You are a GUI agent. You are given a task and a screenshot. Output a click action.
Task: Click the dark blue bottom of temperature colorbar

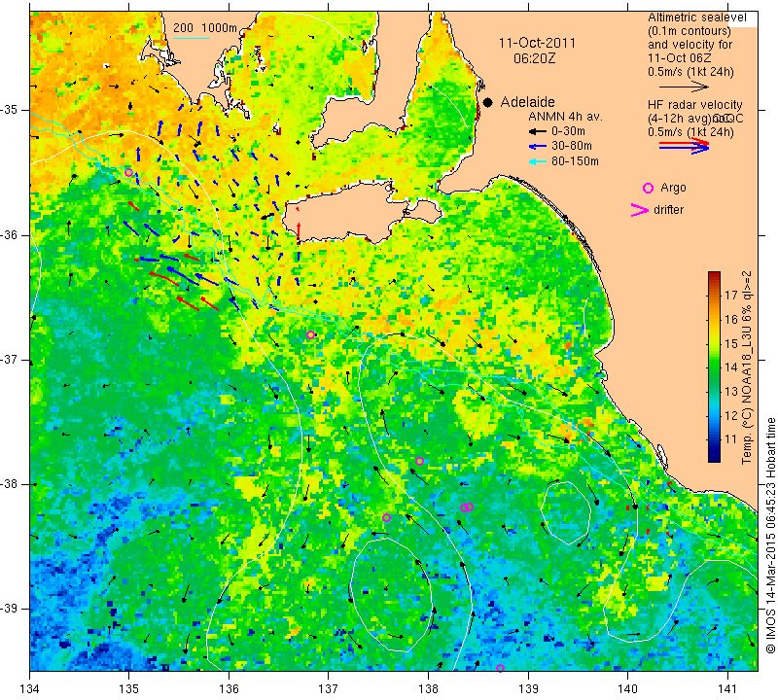714,458
